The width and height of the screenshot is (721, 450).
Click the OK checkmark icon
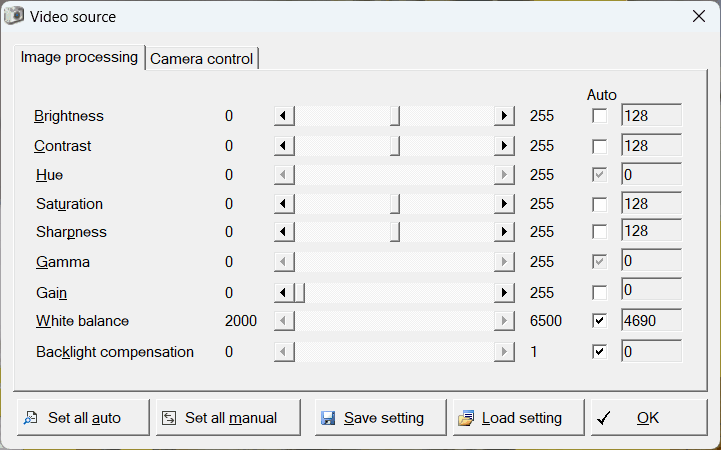click(603, 418)
